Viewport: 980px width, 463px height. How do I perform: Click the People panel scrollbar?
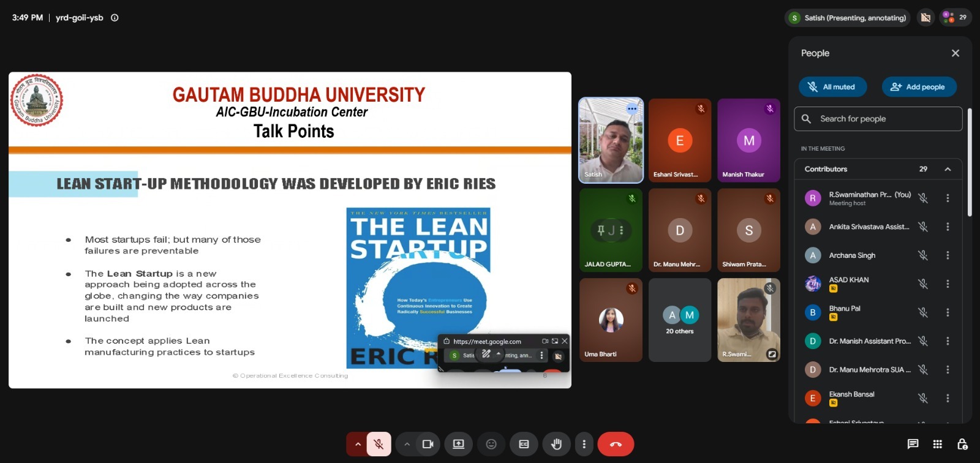[x=970, y=162]
